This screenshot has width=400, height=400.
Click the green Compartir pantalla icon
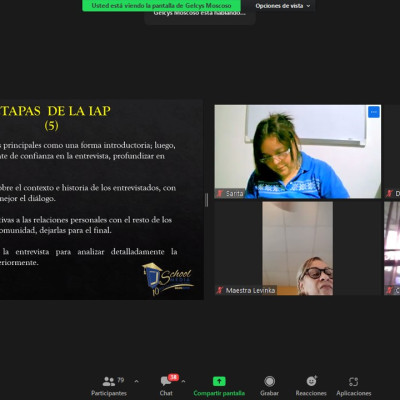219,381
